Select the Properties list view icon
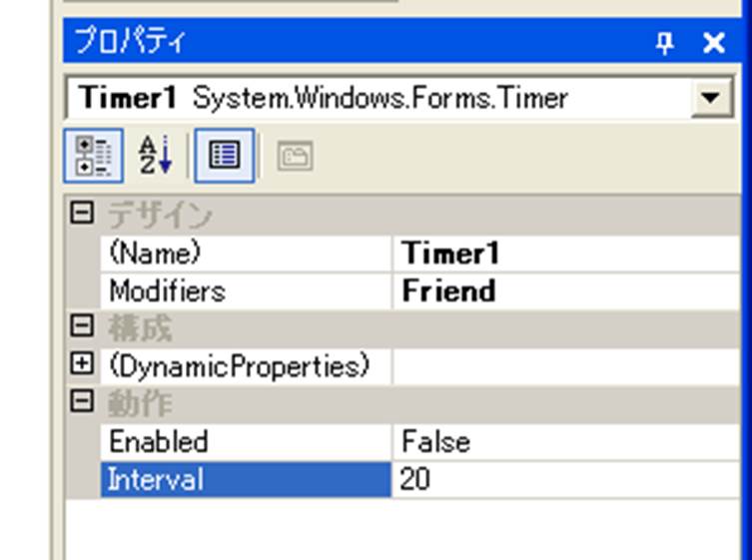The width and height of the screenshot is (752, 560). click(225, 156)
